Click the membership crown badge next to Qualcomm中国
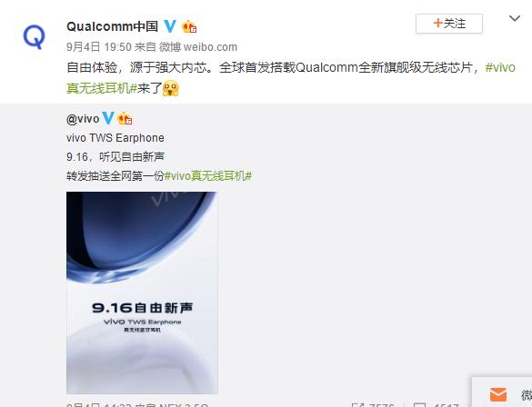 [189, 26]
